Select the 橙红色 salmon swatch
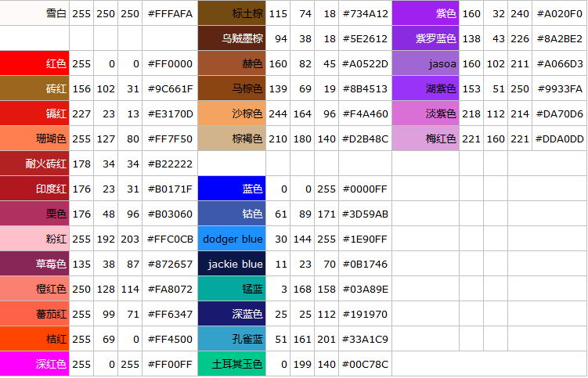 click(x=34, y=289)
